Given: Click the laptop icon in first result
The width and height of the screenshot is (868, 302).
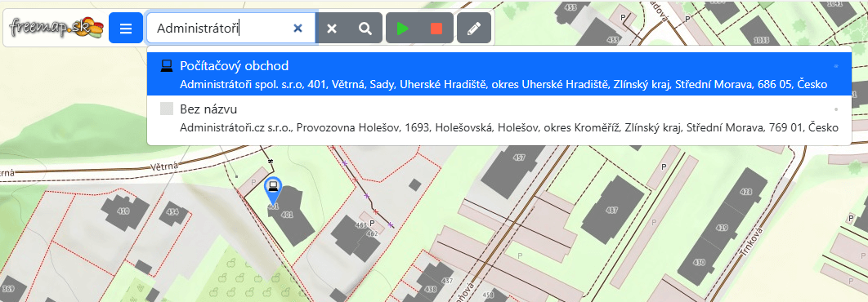Looking at the screenshot, I should 166,66.
